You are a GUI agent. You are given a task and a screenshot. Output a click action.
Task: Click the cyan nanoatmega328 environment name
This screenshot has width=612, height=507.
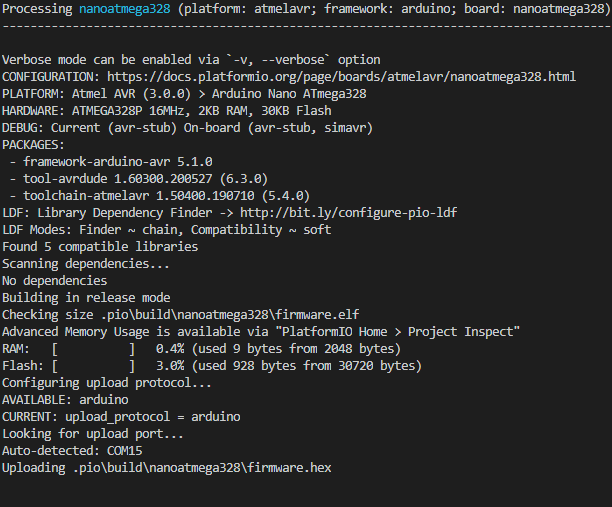click(x=125, y=9)
